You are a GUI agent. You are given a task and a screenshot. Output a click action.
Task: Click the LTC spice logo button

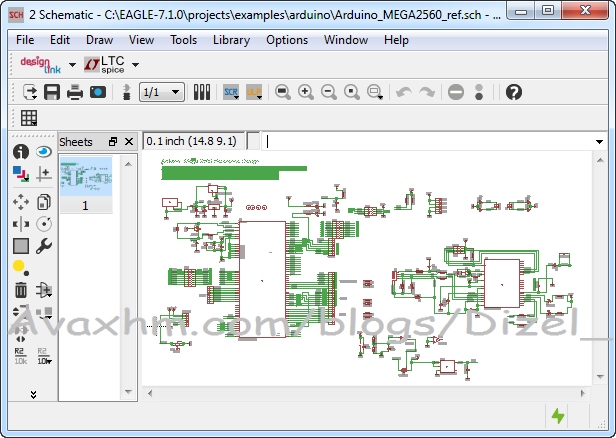coord(104,64)
